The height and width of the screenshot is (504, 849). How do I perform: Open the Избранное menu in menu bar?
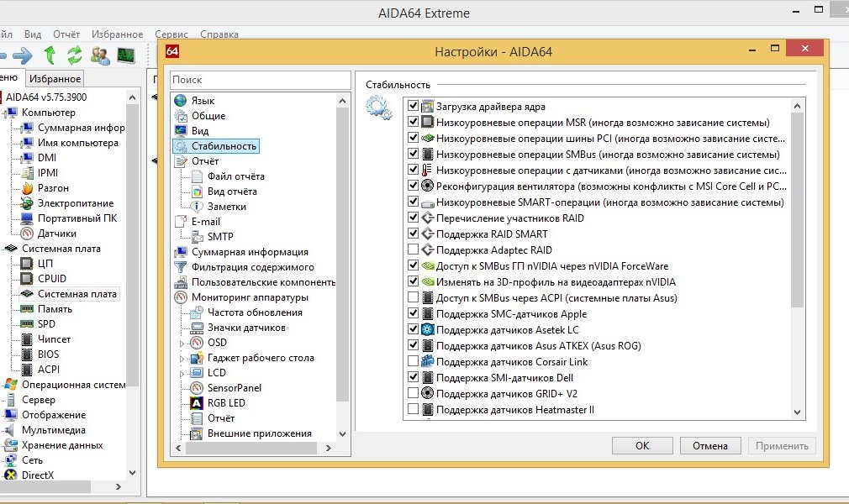pos(117,34)
